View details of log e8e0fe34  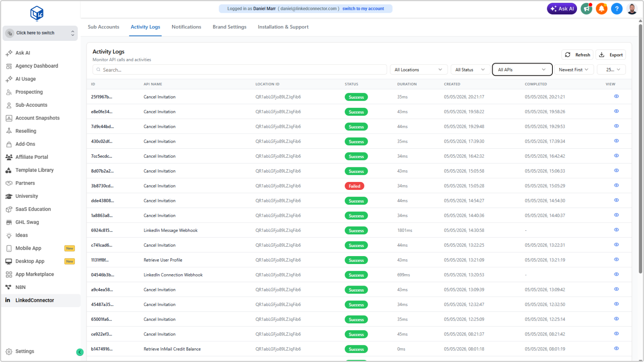616,111
